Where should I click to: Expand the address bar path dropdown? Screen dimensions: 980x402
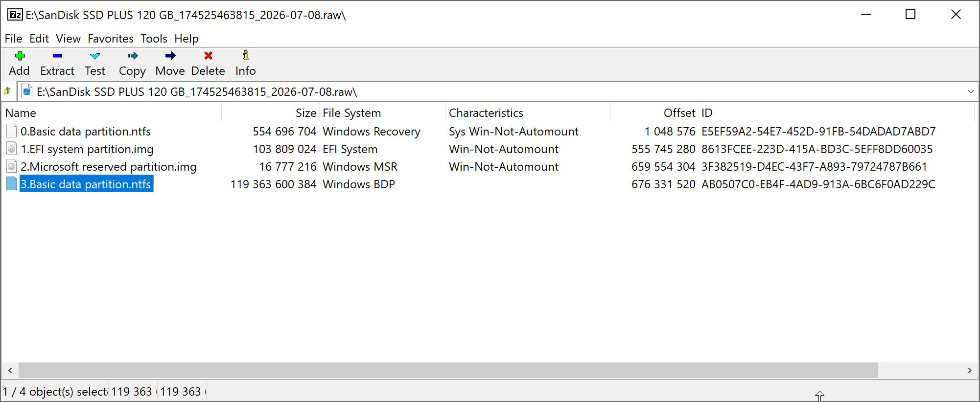(x=971, y=91)
